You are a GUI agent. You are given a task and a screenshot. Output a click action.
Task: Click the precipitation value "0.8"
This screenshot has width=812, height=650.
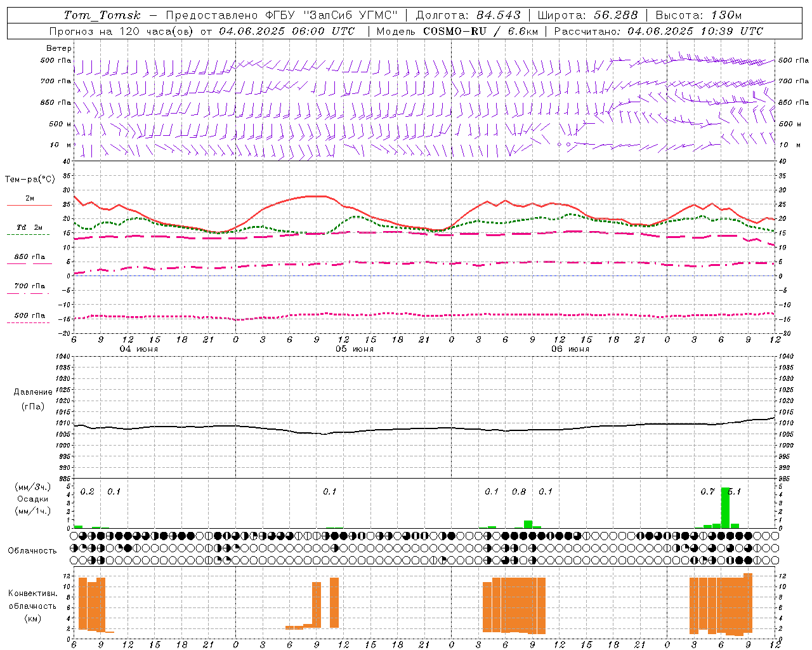(519, 491)
